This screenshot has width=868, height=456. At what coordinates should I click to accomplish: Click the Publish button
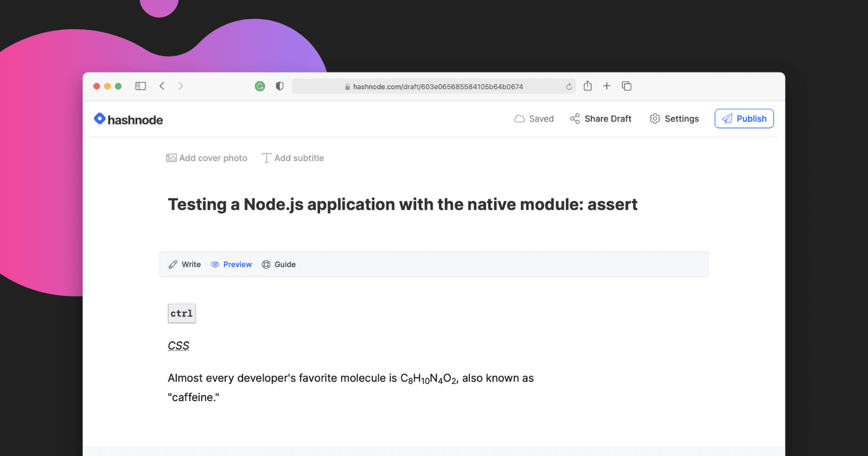(x=744, y=119)
